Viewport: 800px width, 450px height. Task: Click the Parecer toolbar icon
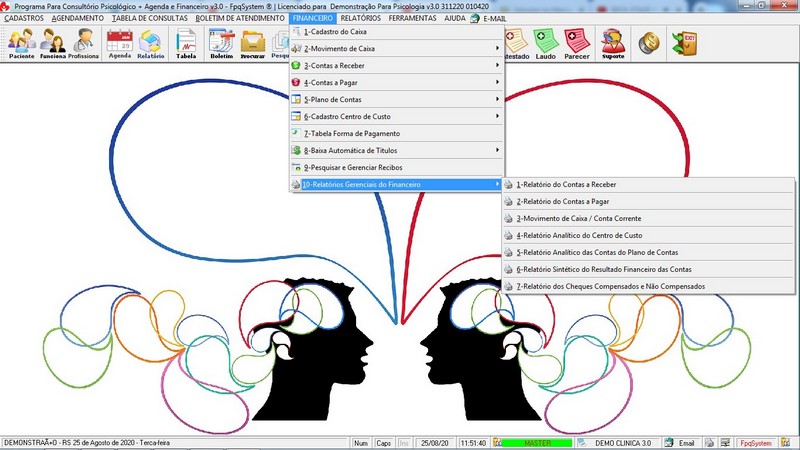point(577,44)
